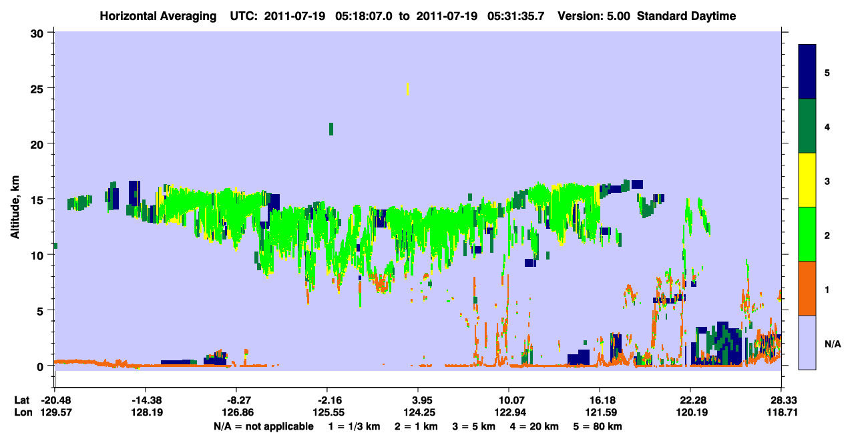Select the dark green colorbar segment labeled 4
The width and height of the screenshot is (868, 445).
(x=807, y=126)
